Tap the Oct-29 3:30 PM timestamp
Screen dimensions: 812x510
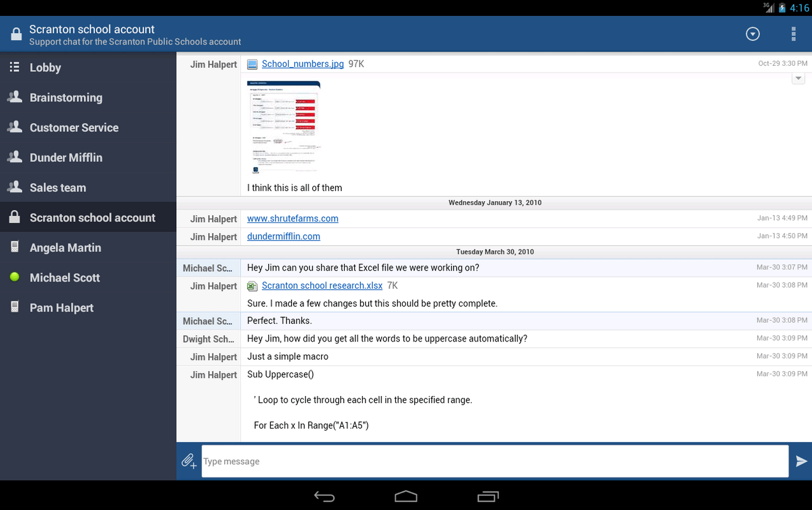coord(782,63)
